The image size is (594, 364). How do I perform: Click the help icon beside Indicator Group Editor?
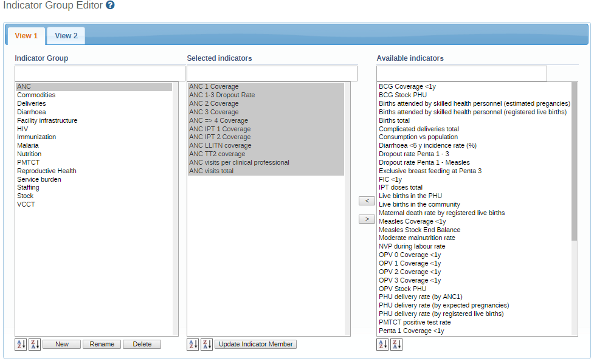click(110, 5)
